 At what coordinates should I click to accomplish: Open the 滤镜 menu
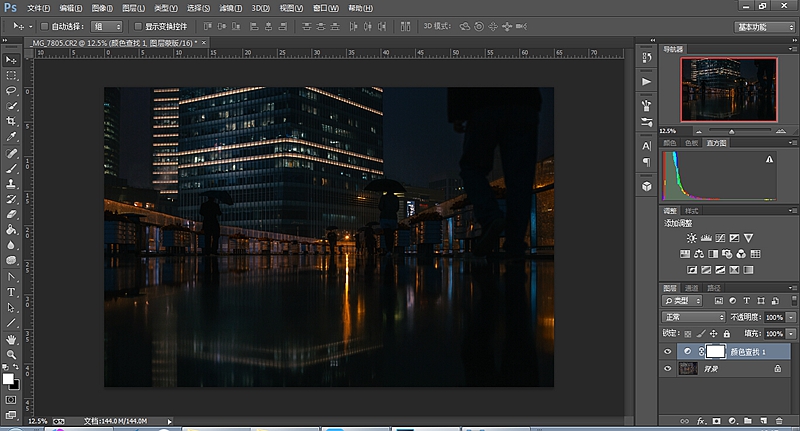point(231,8)
